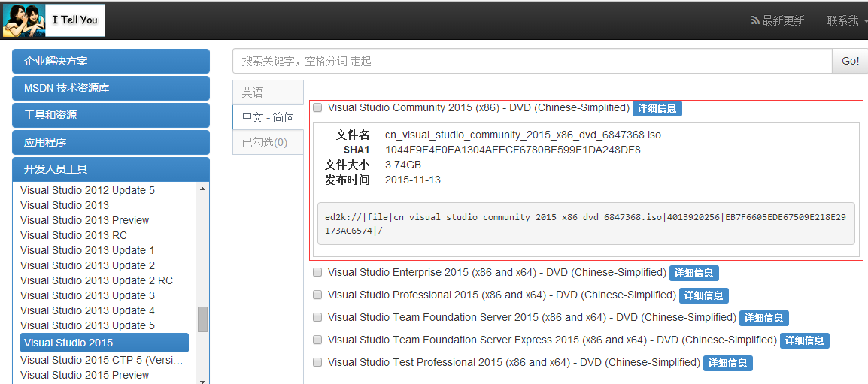Check Visual Studio Professional 2015 checkbox
868x384 pixels.
(x=317, y=295)
